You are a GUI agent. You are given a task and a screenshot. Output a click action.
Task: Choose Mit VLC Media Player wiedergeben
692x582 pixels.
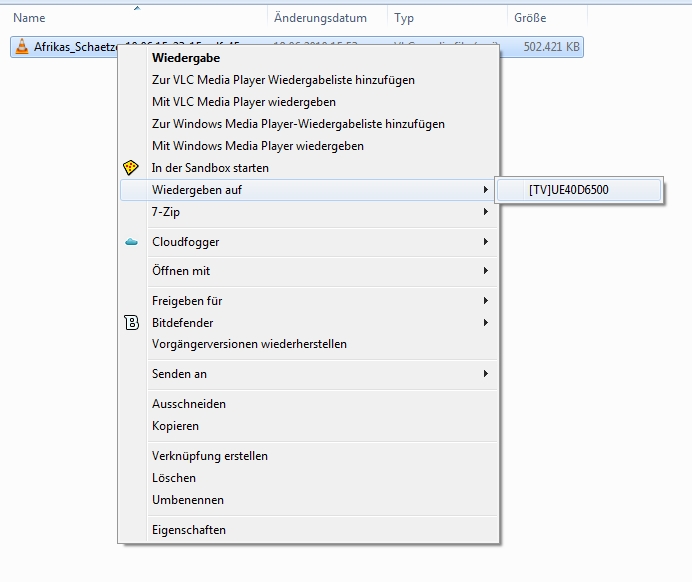pos(309,102)
